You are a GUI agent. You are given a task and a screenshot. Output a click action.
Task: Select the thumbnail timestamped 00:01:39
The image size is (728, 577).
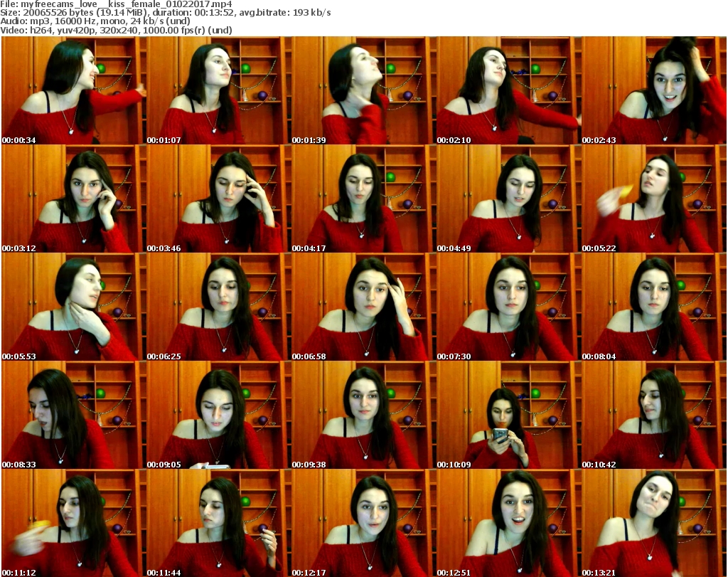(363, 90)
